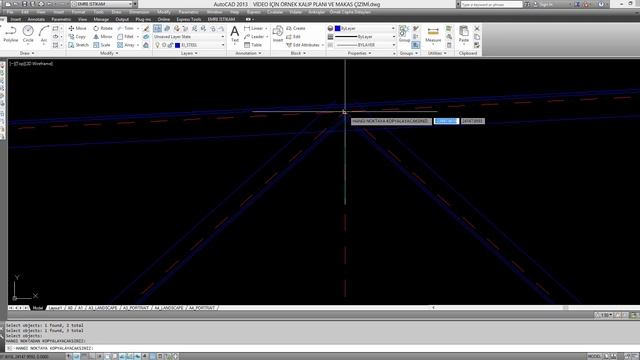Viewport: 640px width, 360px height.
Task: Open the ByLayer color dropdown
Action: pyautogui.click(x=364, y=28)
